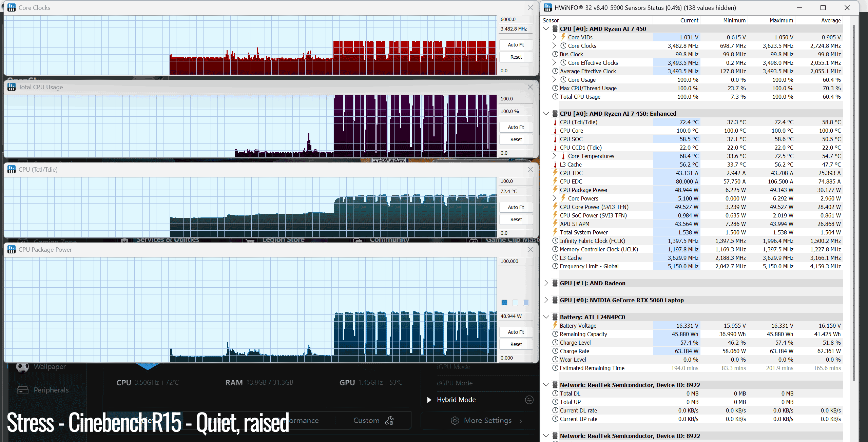This screenshot has height=442, width=868.
Task: Click the Hybrid Mode options circle icon
Action: coord(529,400)
